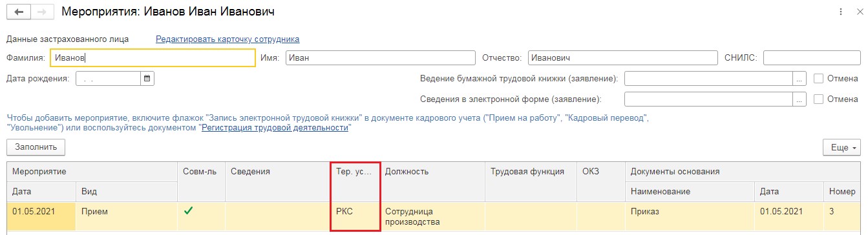The image size is (868, 235).
Task: Toggle Отмена checkbox for paper work book
Action: [x=819, y=79]
